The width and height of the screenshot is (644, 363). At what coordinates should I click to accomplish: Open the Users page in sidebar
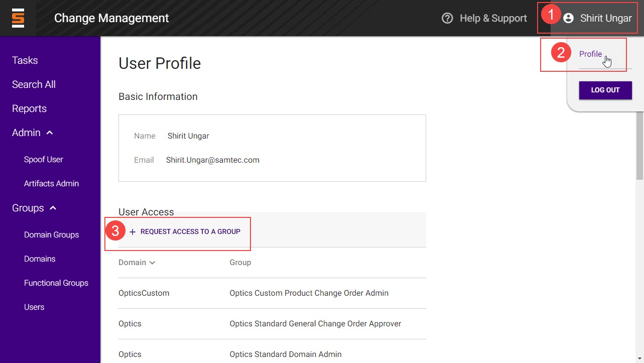34,307
